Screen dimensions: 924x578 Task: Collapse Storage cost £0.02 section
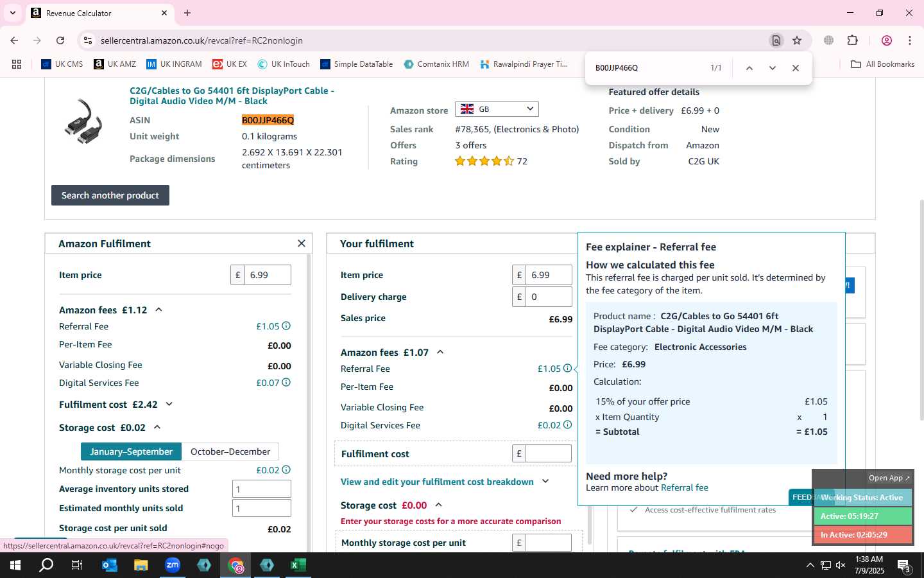tap(157, 427)
